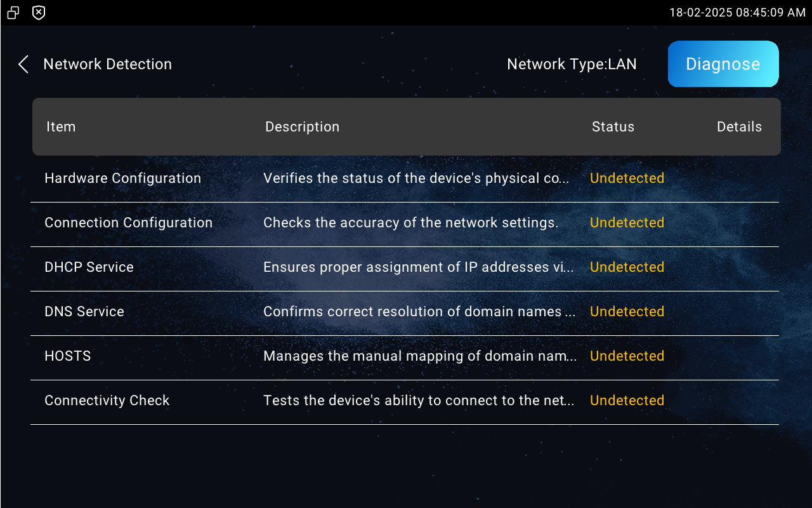Click the Item column header
Screen dimensions: 812x508
[x=61, y=127]
